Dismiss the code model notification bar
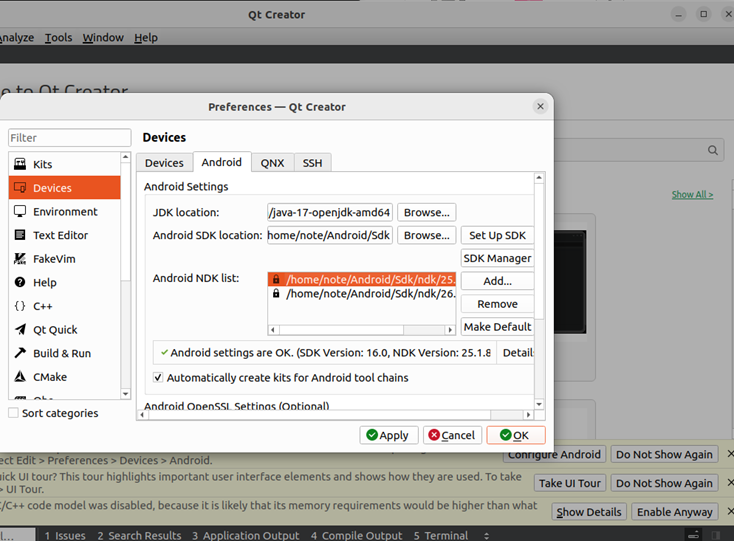 (730, 512)
